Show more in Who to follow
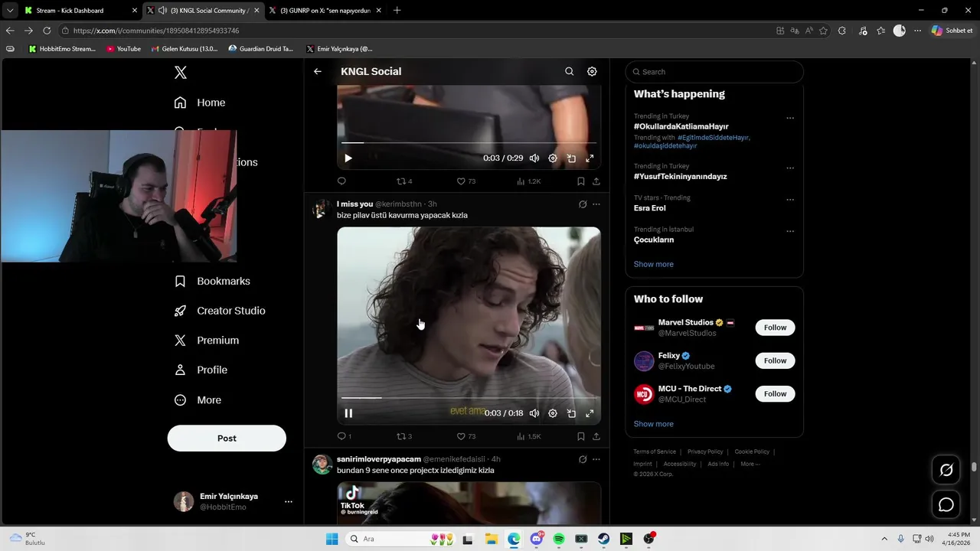This screenshot has height=551, width=980. click(x=654, y=424)
